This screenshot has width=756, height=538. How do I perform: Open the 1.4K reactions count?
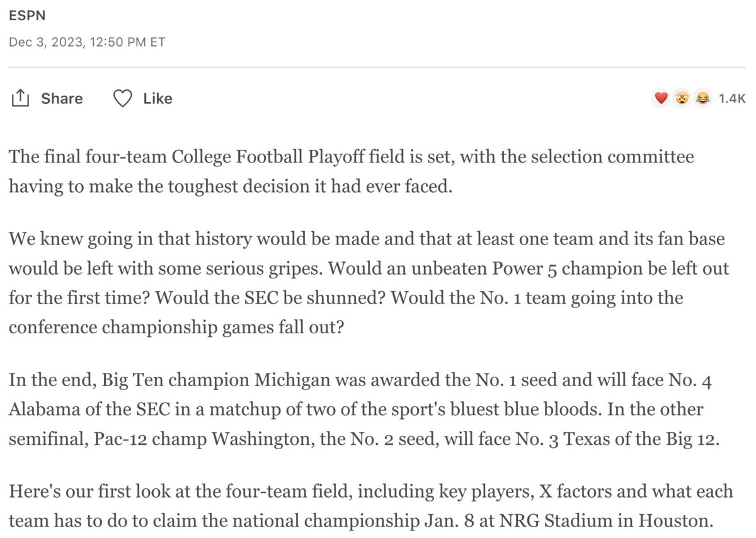pyautogui.click(x=732, y=98)
